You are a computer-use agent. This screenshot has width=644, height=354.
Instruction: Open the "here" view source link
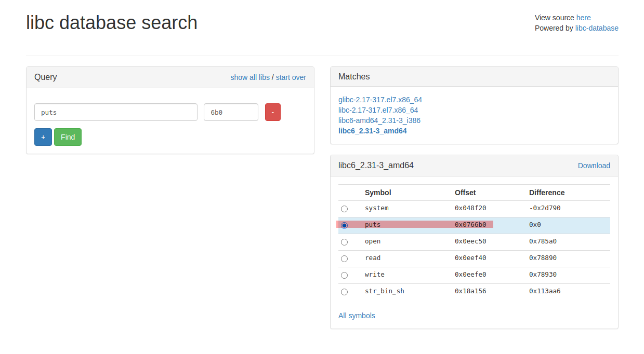[583, 17]
